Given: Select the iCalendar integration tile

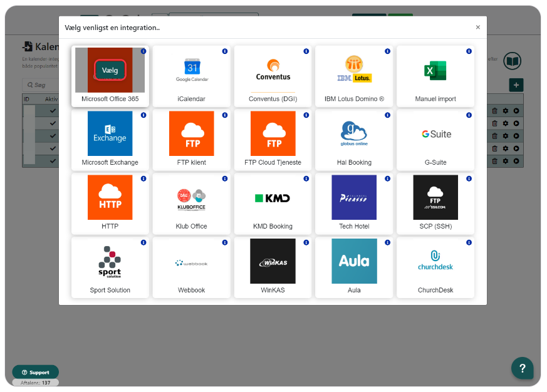Looking at the screenshot, I should (x=191, y=76).
